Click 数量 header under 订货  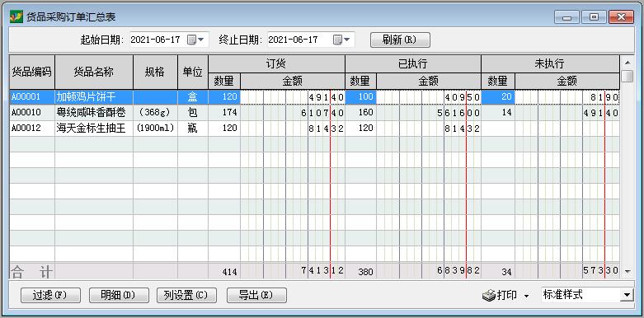pos(224,82)
